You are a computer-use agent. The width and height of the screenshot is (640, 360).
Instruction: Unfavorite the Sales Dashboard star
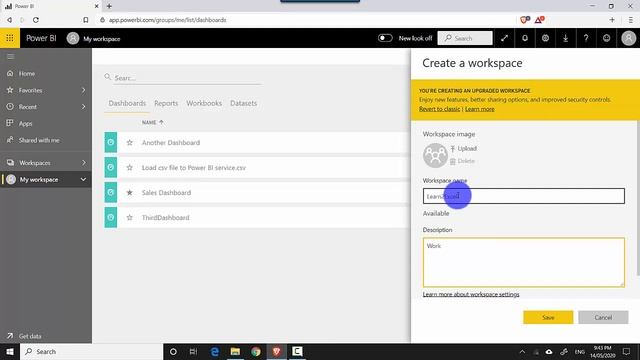click(x=129, y=192)
